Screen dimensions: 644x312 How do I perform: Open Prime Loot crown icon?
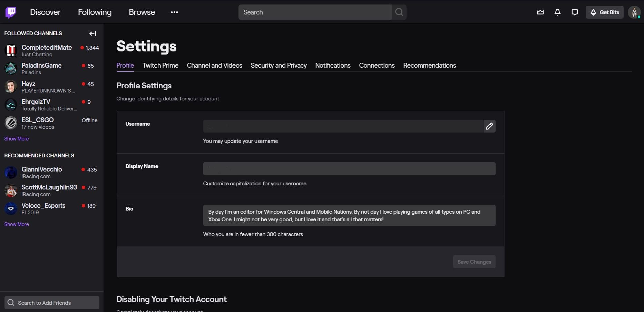coord(540,12)
